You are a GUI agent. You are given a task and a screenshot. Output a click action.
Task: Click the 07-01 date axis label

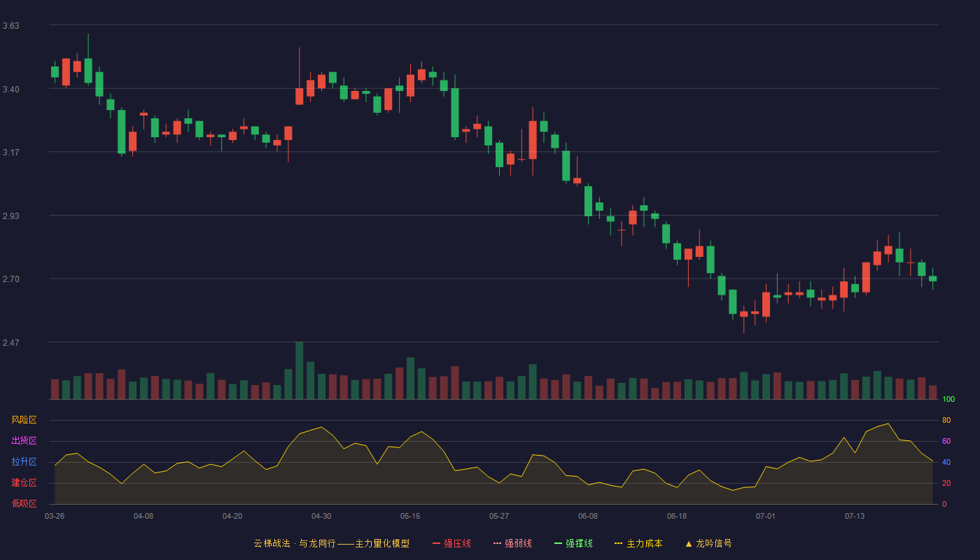[x=766, y=516]
